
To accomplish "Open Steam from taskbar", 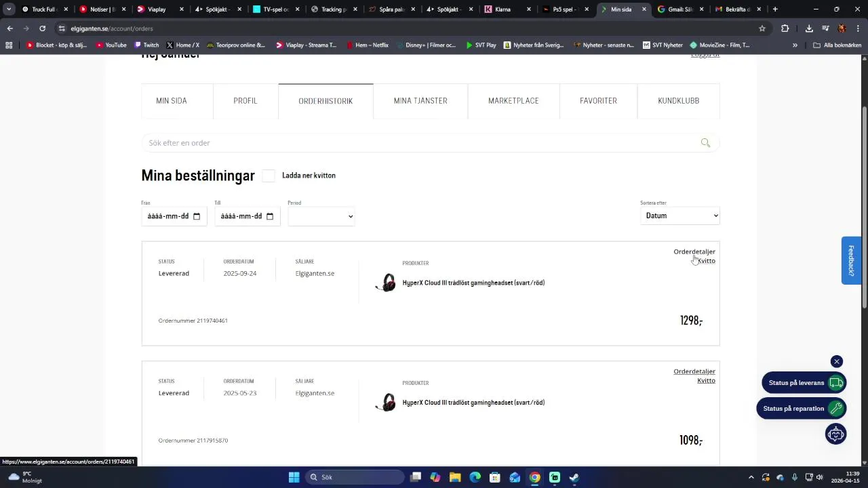I will pos(574,477).
